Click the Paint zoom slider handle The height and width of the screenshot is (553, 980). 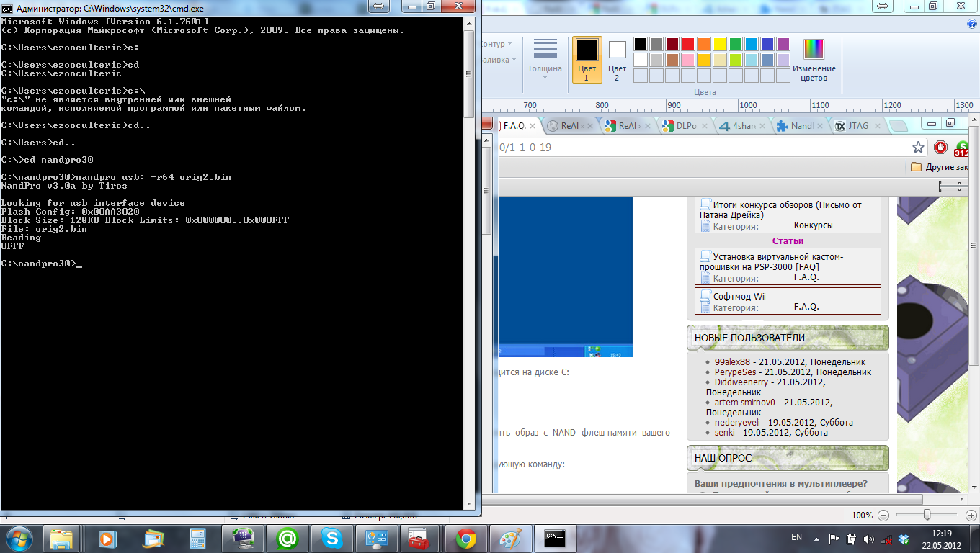pos(927,515)
